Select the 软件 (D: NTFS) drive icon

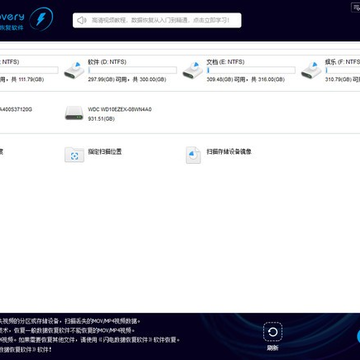pos(74,70)
